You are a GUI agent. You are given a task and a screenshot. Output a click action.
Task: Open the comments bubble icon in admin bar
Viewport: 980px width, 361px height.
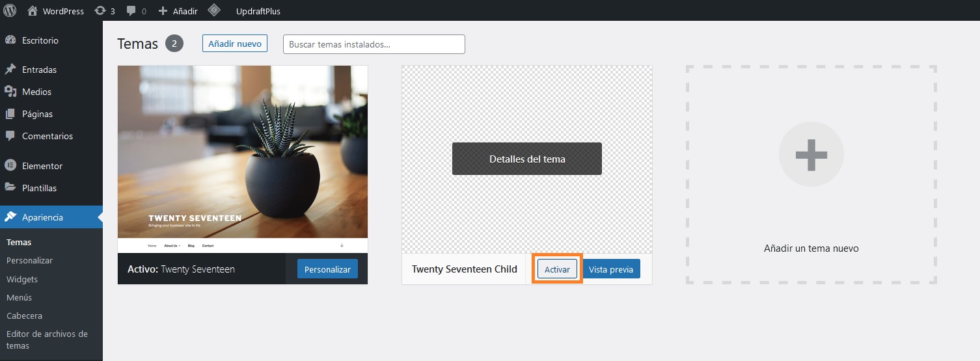tap(131, 11)
